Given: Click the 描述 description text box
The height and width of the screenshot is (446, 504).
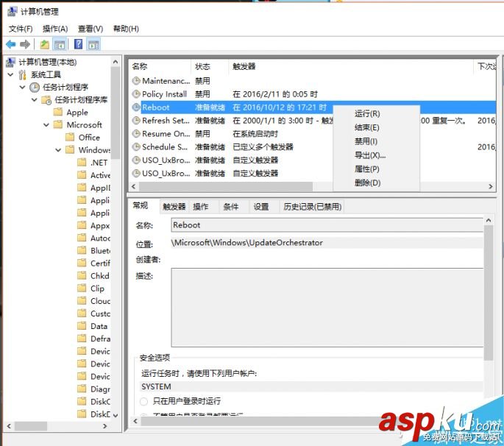Looking at the screenshot, I should pos(327,308).
